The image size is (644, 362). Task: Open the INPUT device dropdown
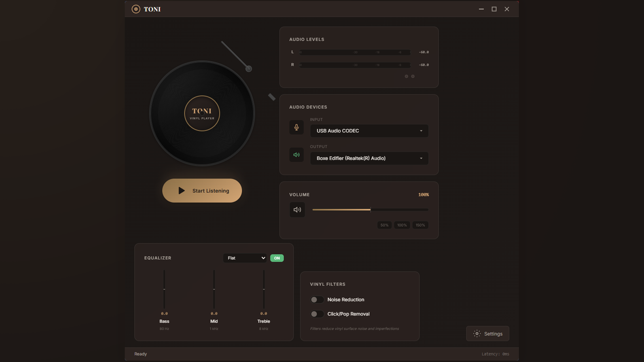coord(369,131)
